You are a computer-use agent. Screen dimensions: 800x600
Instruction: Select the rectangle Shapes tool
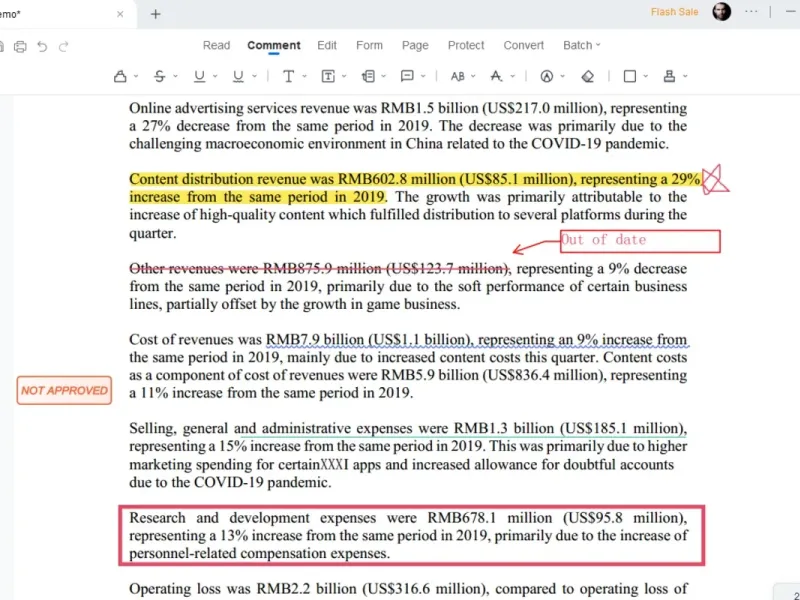630,77
